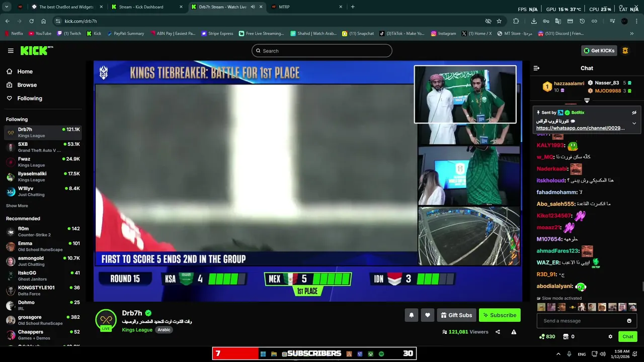
Task: Open recommended channel fl0m
Action: coord(43,232)
